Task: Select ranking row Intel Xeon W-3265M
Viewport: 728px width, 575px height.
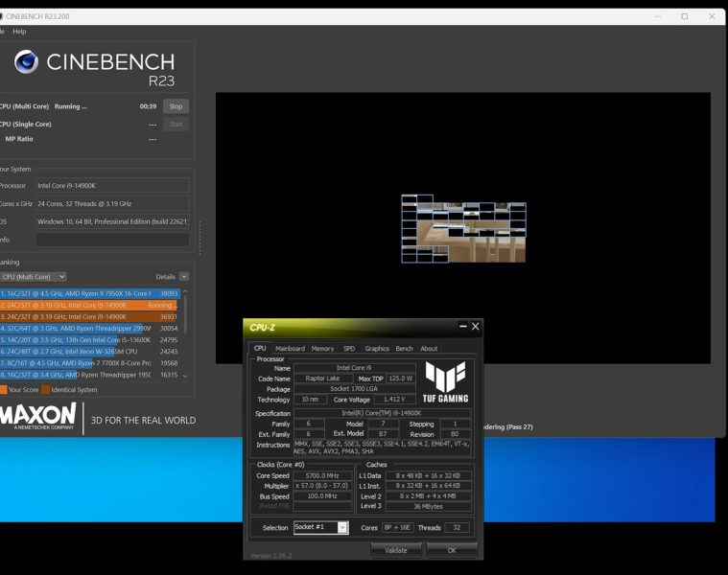Action: point(88,352)
